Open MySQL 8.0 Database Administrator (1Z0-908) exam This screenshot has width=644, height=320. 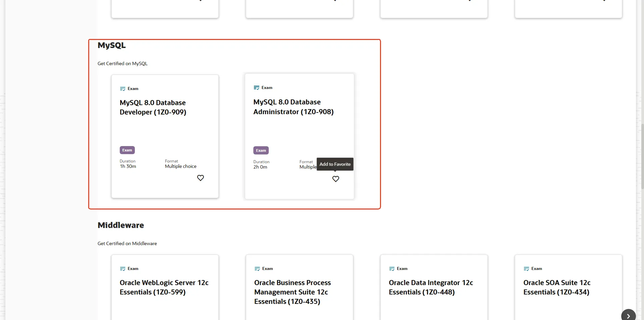[x=293, y=107]
